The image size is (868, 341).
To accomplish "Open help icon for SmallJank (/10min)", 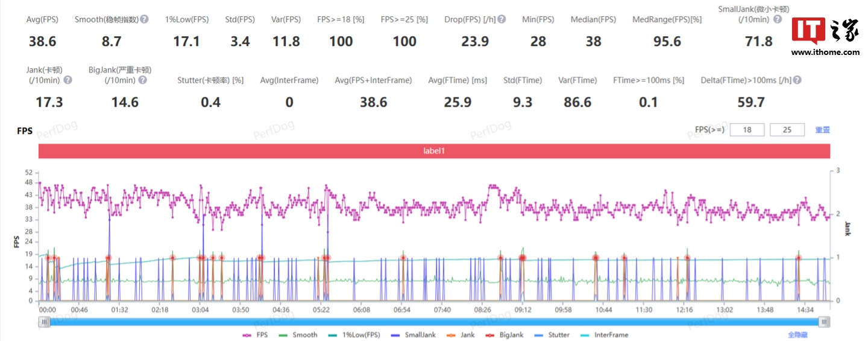I will click(778, 19).
